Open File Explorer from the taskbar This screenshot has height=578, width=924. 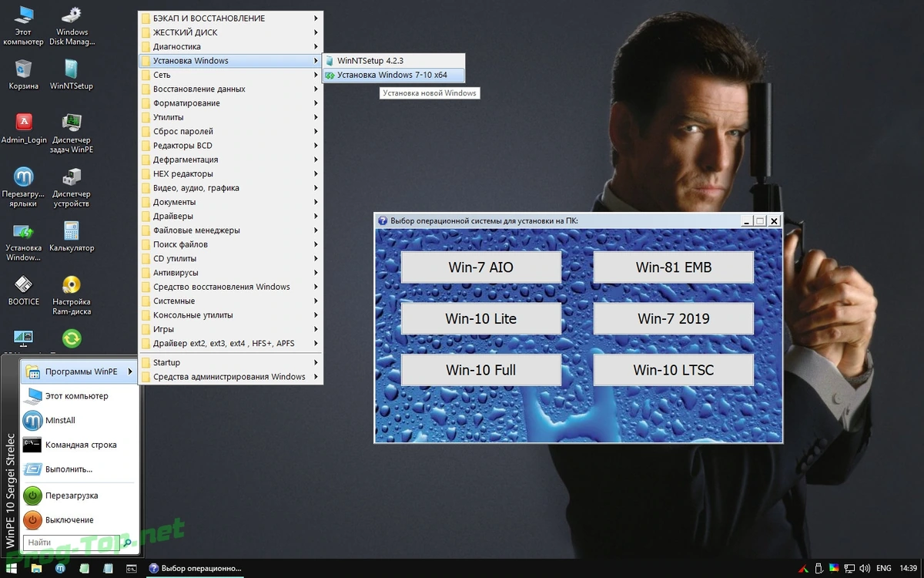(x=36, y=569)
